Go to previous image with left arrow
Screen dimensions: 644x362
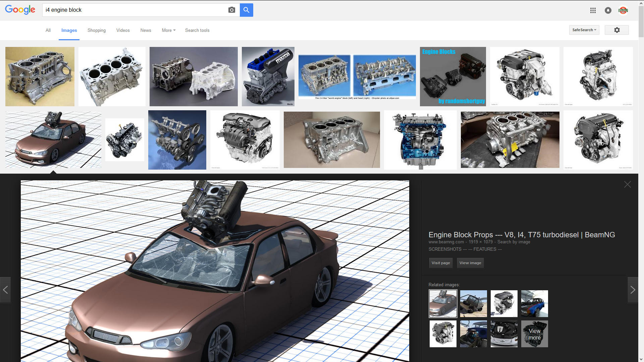[5, 290]
